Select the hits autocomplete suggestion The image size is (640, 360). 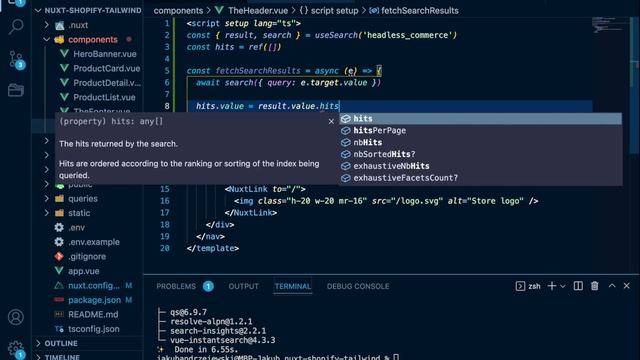(x=480, y=118)
